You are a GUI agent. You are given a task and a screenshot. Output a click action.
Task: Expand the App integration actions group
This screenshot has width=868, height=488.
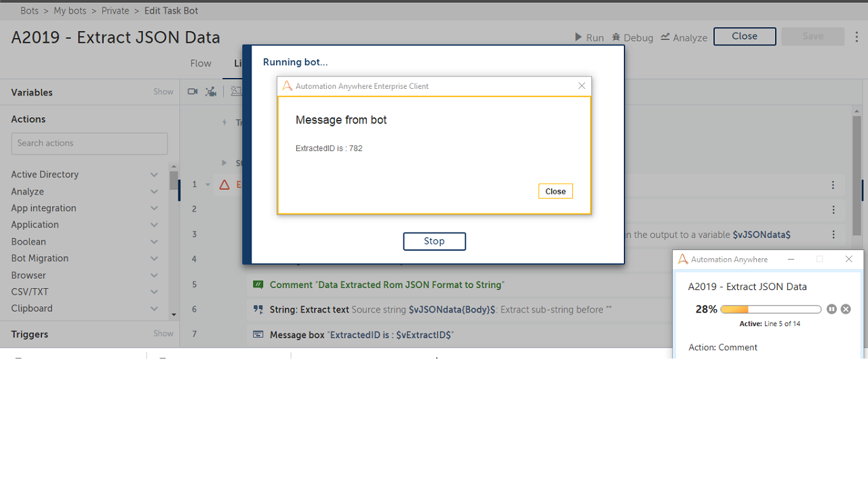coord(154,208)
